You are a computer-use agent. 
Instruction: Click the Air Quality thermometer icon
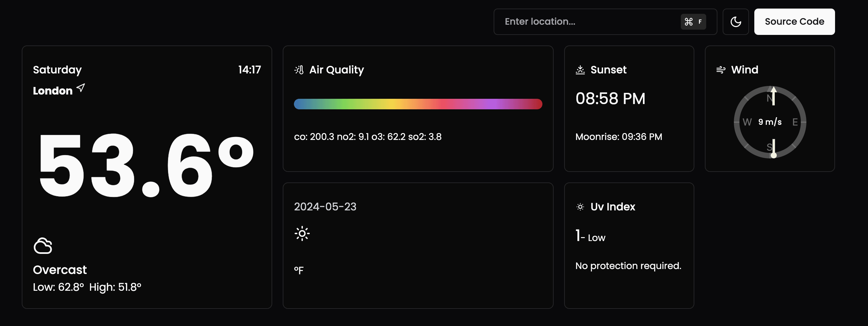pos(299,70)
